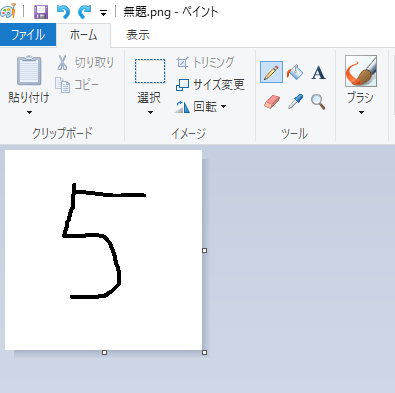Select the Pencil tool
395x393 pixels.
pyautogui.click(x=271, y=72)
